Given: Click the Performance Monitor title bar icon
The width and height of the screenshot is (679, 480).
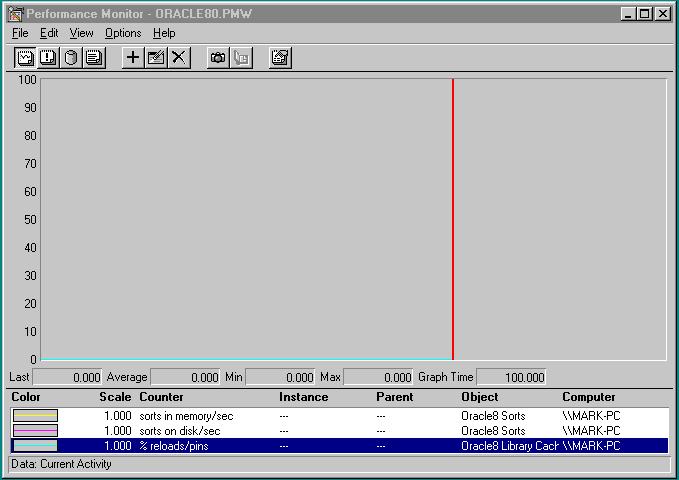Looking at the screenshot, I should [x=15, y=14].
